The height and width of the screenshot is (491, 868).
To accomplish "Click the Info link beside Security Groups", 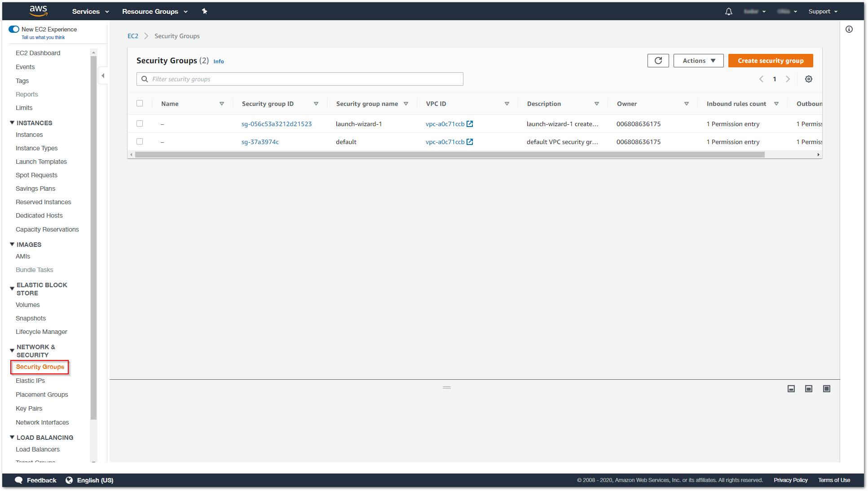I will pos(219,61).
